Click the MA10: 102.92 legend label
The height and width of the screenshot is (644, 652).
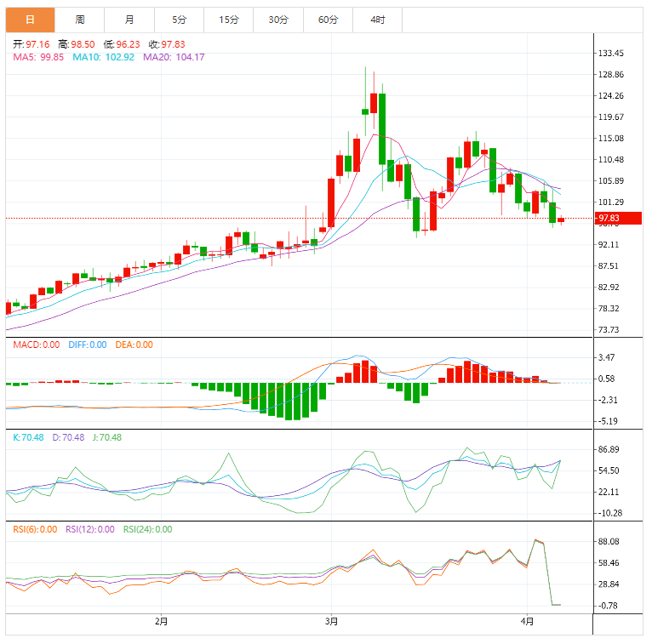104,57
